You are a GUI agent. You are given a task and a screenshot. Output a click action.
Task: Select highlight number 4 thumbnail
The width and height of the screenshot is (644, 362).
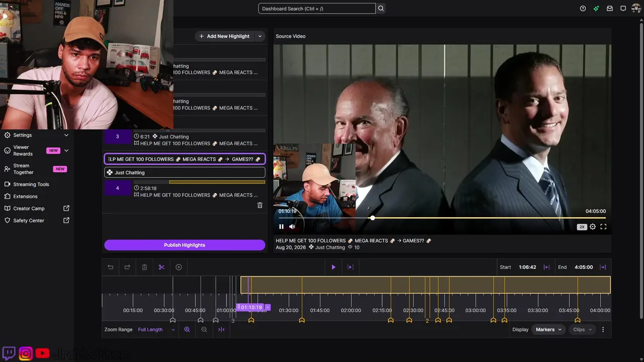(x=118, y=188)
